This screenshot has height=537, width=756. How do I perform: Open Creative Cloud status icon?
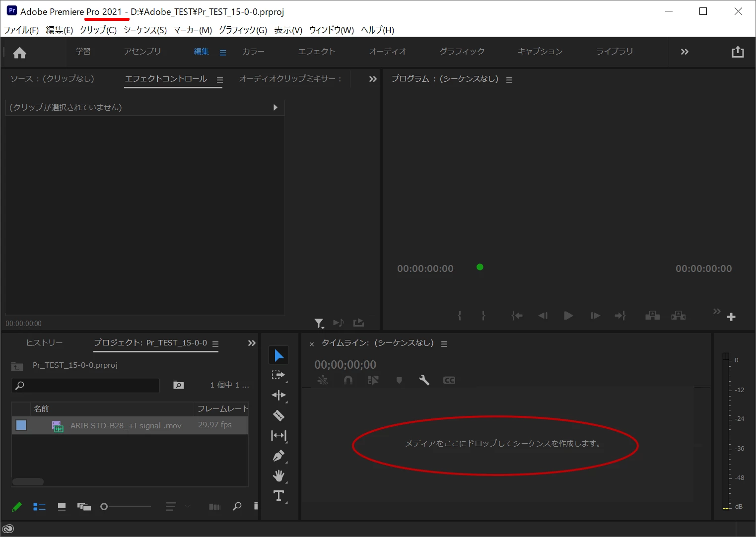click(8, 529)
